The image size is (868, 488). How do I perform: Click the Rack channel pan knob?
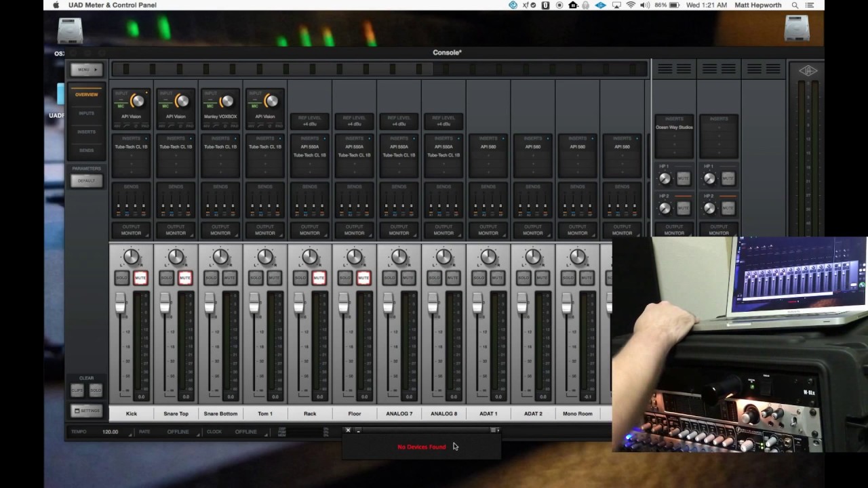tap(310, 257)
